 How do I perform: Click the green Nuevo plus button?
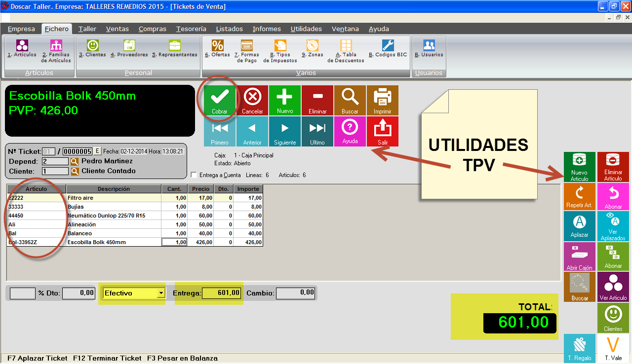coord(285,101)
